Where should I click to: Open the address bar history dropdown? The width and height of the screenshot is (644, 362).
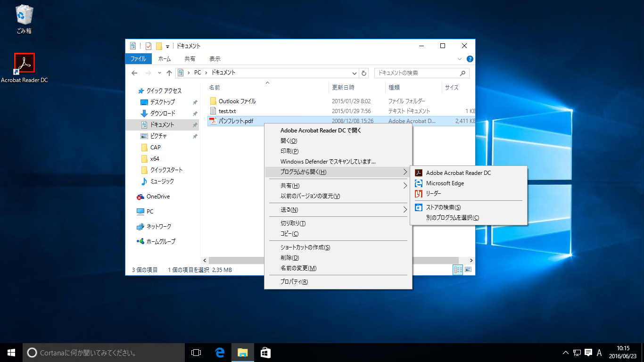355,73
